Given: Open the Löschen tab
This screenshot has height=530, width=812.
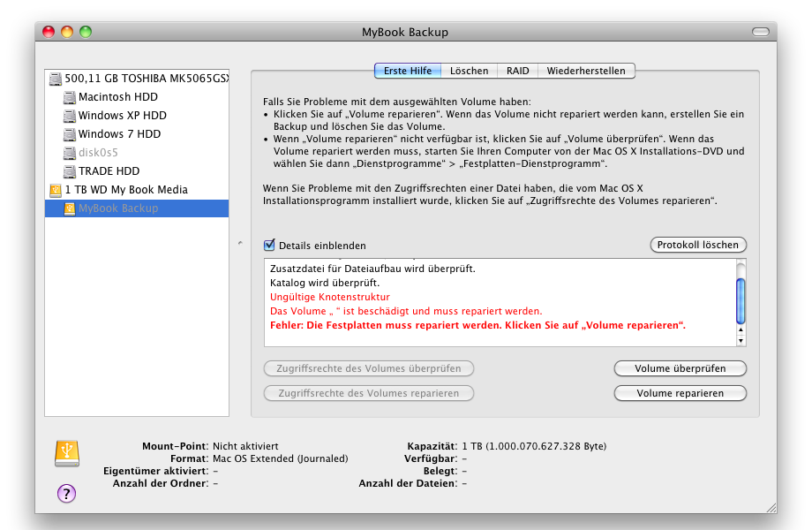Looking at the screenshot, I should [470, 71].
